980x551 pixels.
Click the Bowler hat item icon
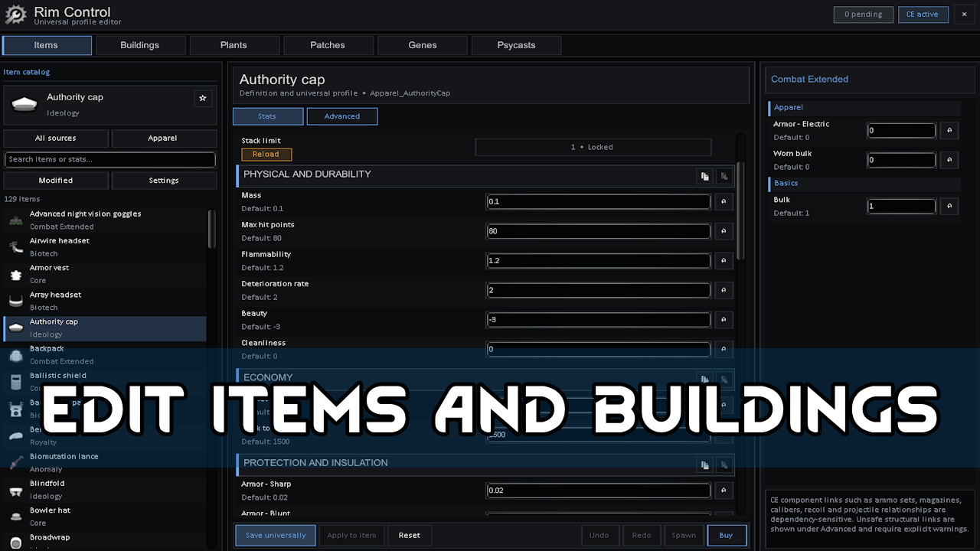[x=15, y=517]
